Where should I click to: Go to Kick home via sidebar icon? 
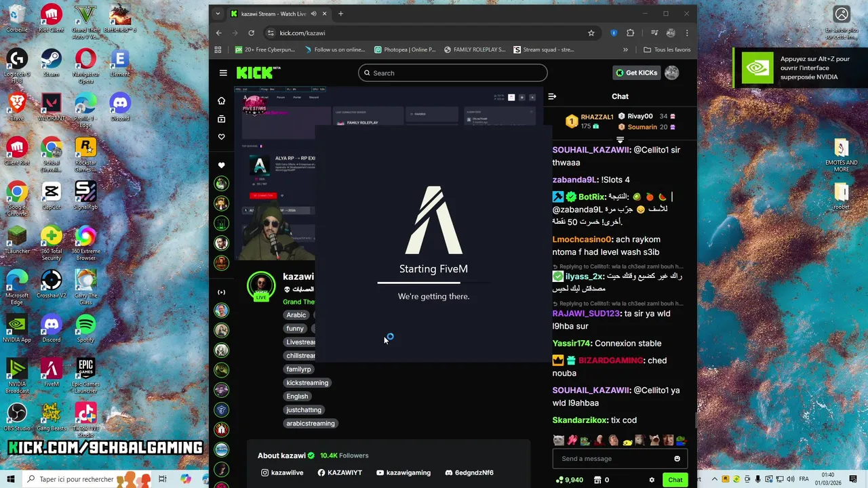click(221, 101)
